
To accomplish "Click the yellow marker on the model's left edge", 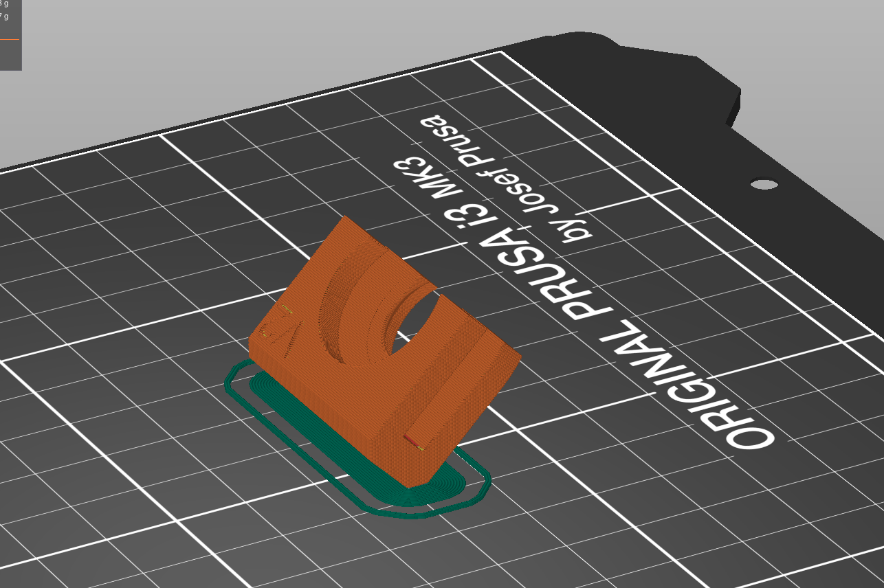I will 287,308.
